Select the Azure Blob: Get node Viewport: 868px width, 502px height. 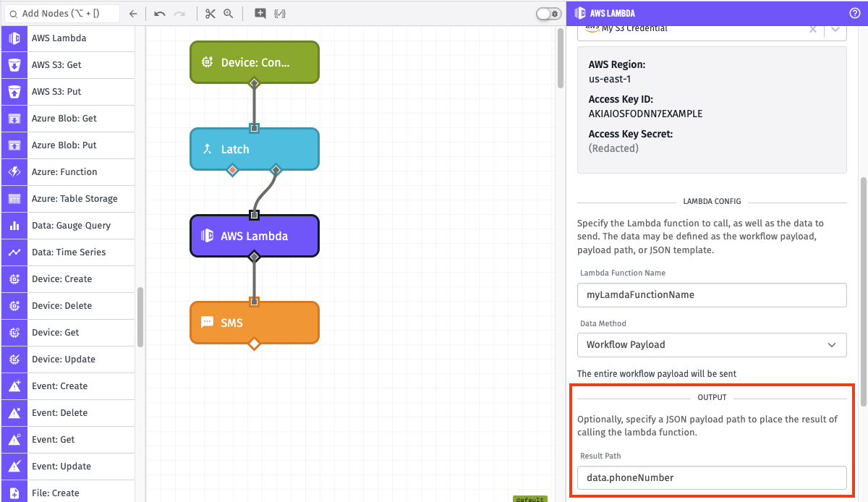click(68, 119)
